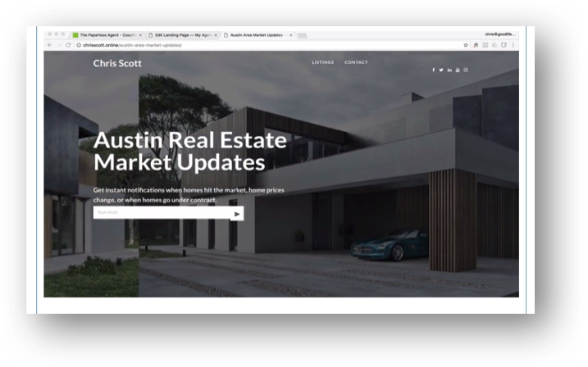Reload the page with refresh icon
Viewport: 588px width, 367px height.
pyautogui.click(x=68, y=45)
